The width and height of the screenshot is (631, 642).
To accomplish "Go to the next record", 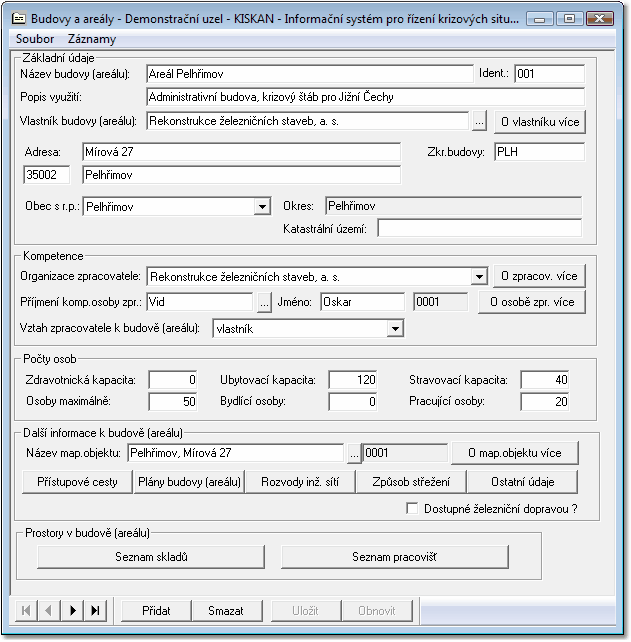I will tap(72, 611).
